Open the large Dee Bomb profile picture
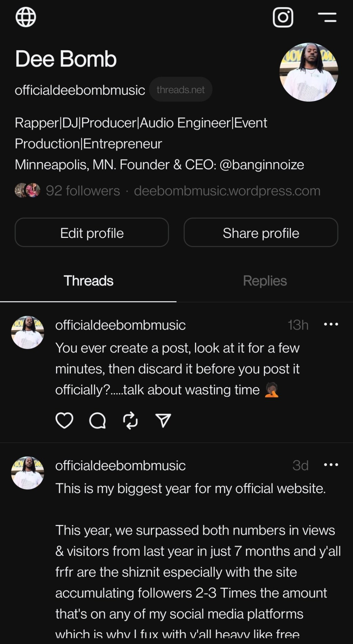Image resolution: width=353 pixels, height=644 pixels. click(x=309, y=72)
